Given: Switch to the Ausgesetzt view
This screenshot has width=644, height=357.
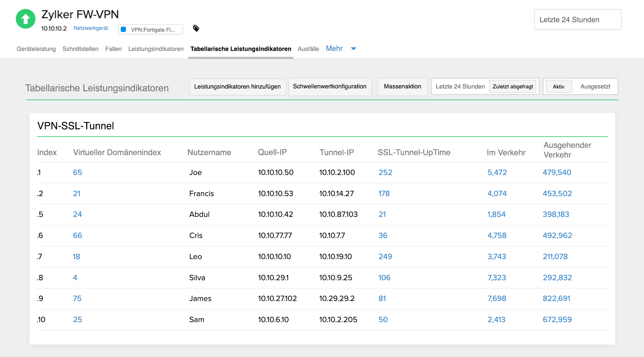Looking at the screenshot, I should (x=595, y=86).
